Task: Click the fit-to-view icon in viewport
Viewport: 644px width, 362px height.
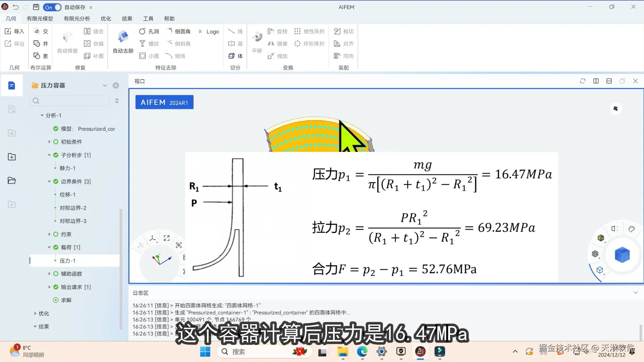Action: tap(167, 238)
